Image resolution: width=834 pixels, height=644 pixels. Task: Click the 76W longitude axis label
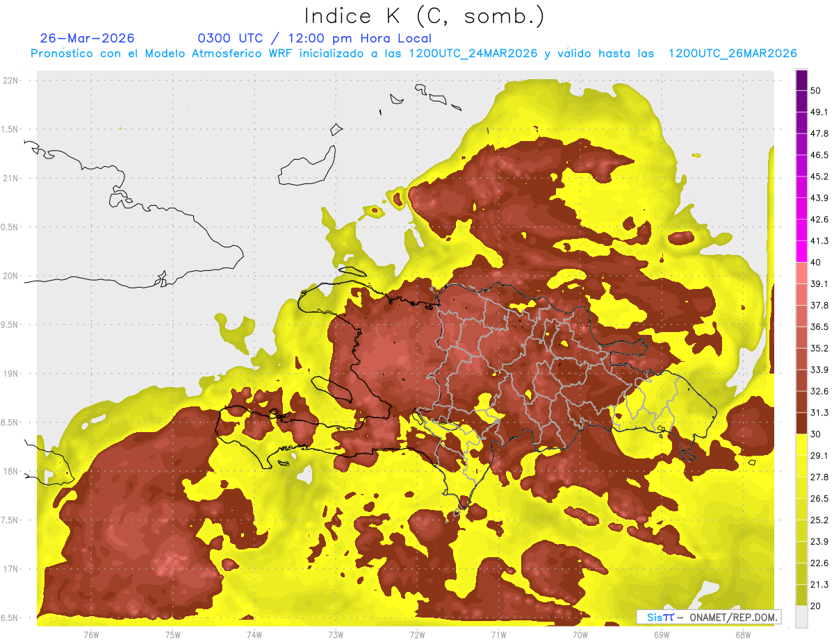[91, 634]
